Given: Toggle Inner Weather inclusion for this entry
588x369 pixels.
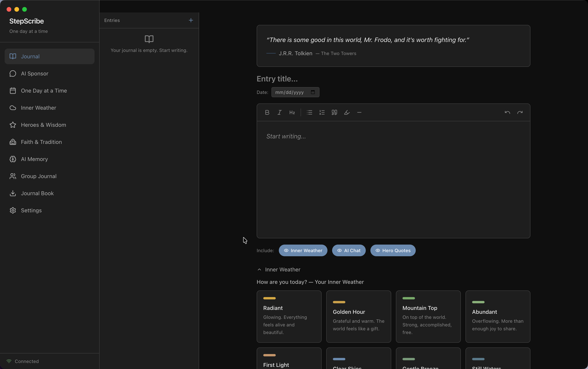Looking at the screenshot, I should pyautogui.click(x=303, y=250).
